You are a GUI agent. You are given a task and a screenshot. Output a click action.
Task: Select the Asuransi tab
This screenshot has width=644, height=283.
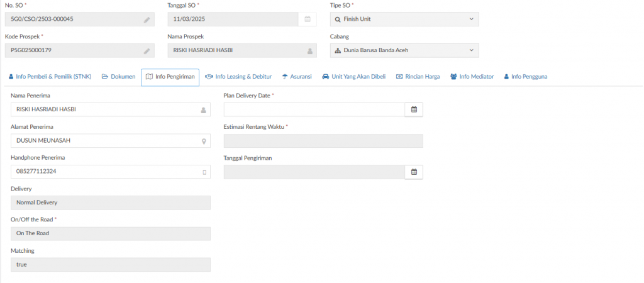click(x=297, y=77)
